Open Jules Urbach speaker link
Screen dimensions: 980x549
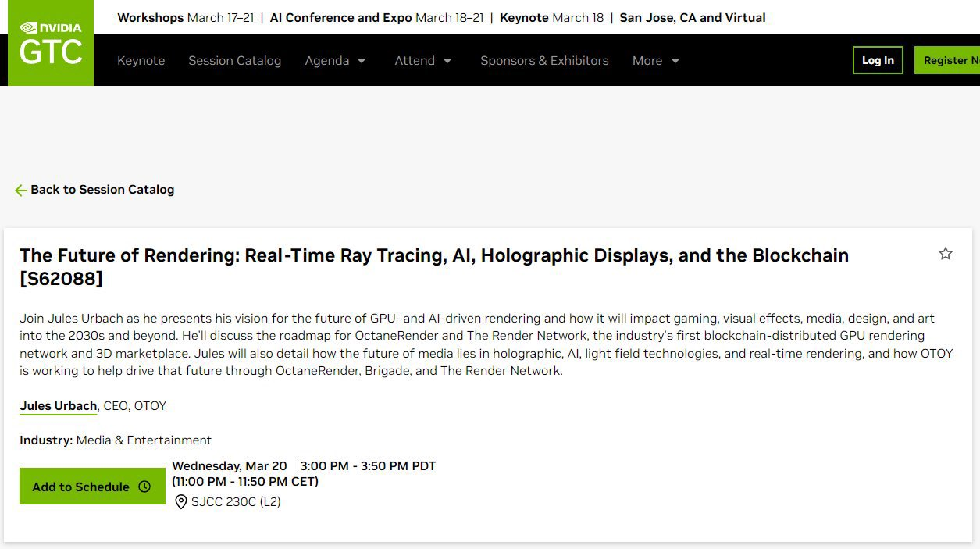coord(59,406)
